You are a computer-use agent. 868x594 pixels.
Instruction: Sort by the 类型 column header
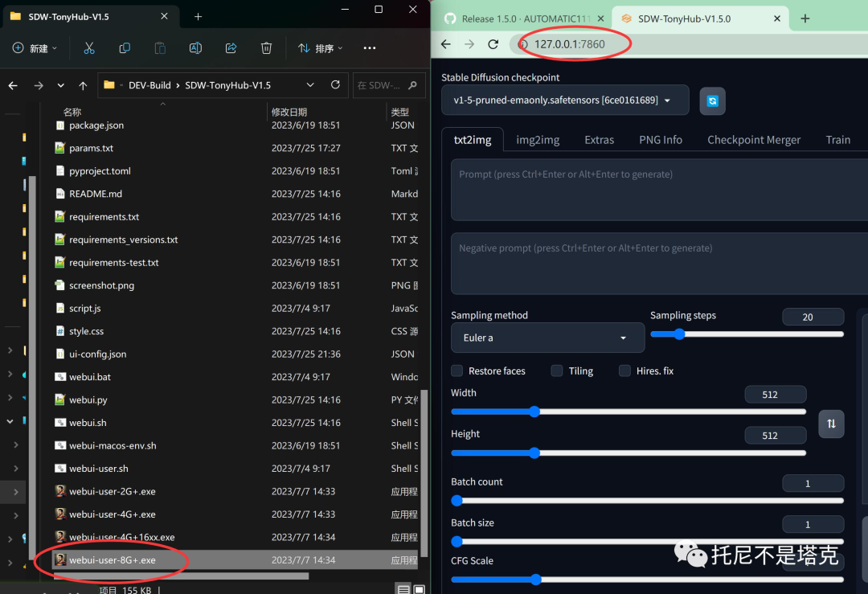pos(399,112)
